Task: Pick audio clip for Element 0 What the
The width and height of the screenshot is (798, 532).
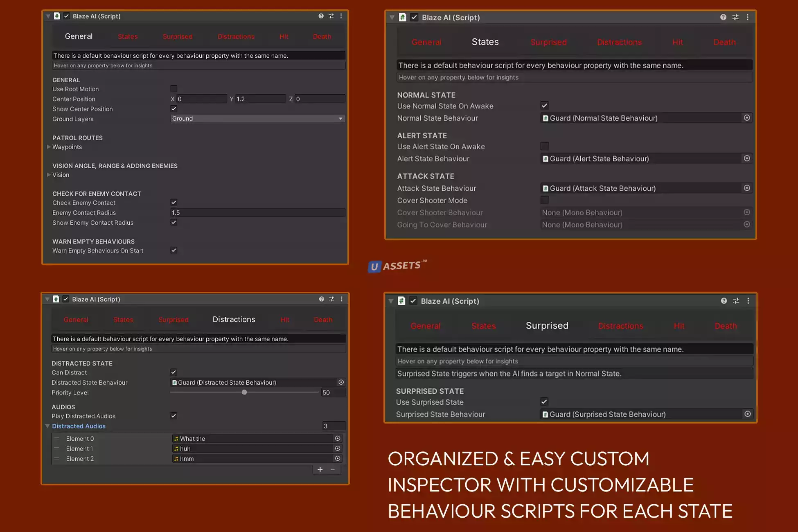Action: (338, 438)
